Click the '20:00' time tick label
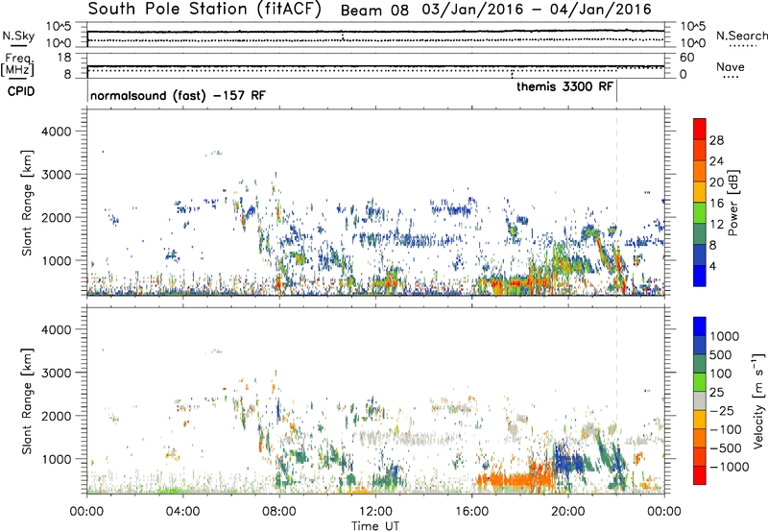Image resolution: width=768 pixels, height=532 pixels. pyautogui.click(x=568, y=512)
